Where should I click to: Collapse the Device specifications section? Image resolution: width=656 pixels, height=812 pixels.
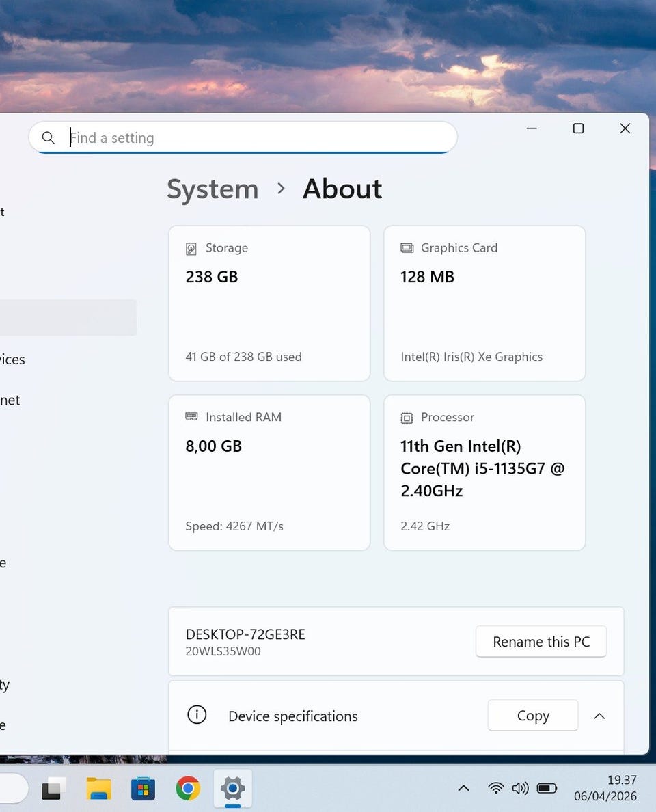(599, 716)
